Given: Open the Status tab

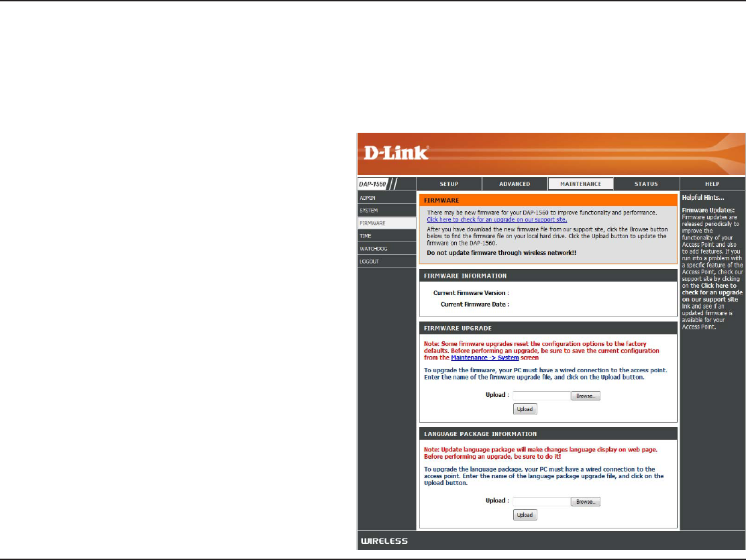Looking at the screenshot, I should [x=646, y=184].
